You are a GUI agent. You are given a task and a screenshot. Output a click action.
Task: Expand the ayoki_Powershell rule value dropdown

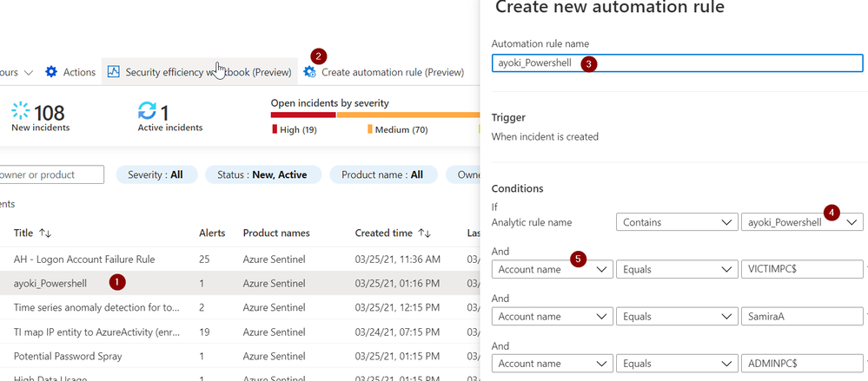pyautogui.click(x=852, y=222)
